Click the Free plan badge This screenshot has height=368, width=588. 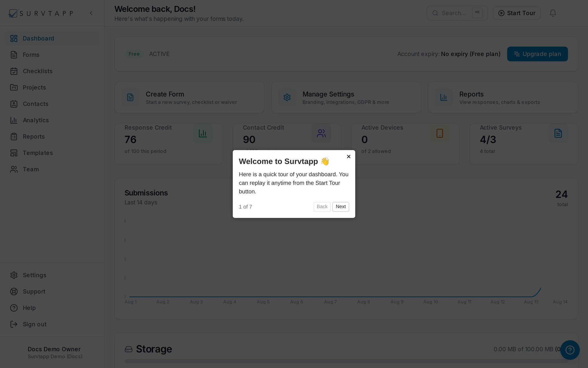click(x=134, y=54)
